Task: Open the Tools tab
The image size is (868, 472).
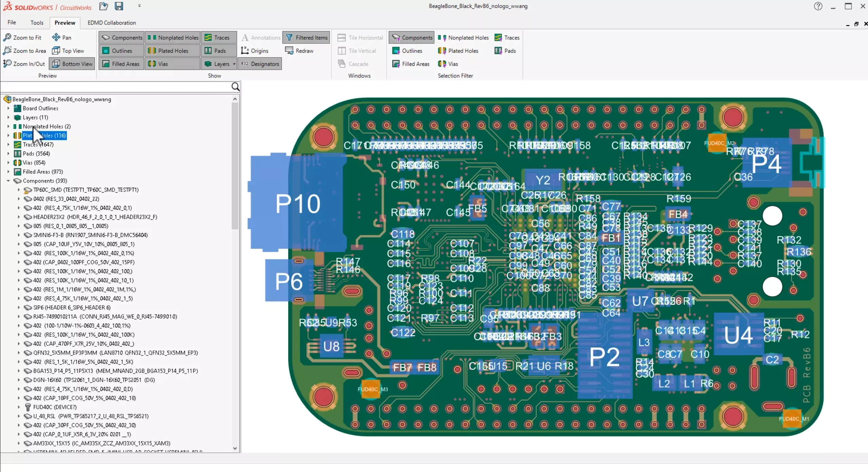Action: click(x=37, y=22)
